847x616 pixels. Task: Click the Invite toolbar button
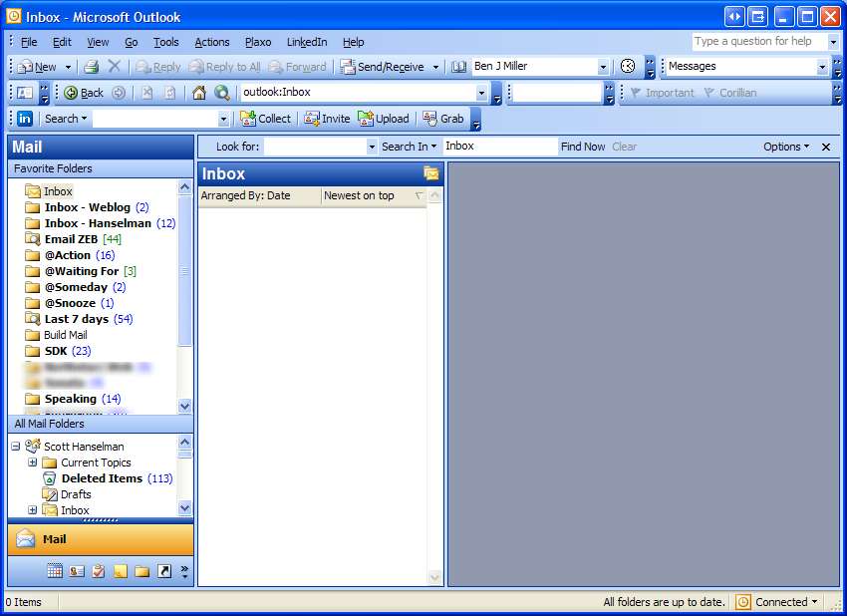pyautogui.click(x=327, y=119)
